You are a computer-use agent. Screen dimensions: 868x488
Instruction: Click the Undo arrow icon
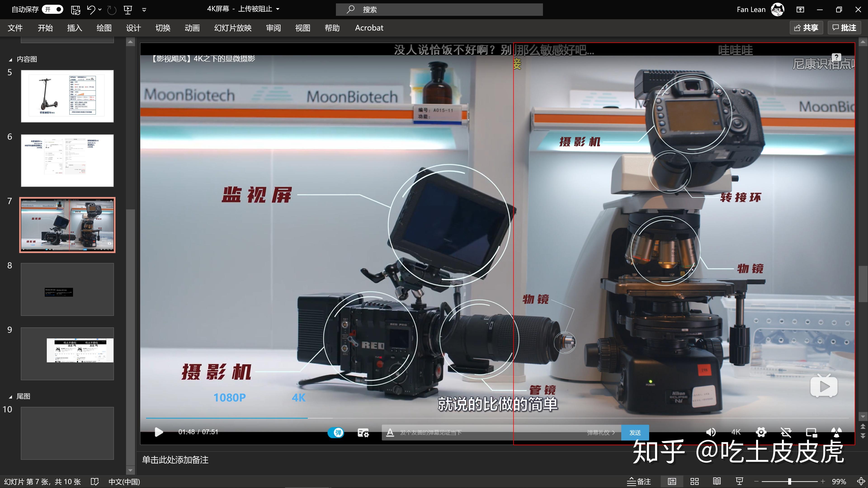coord(91,9)
